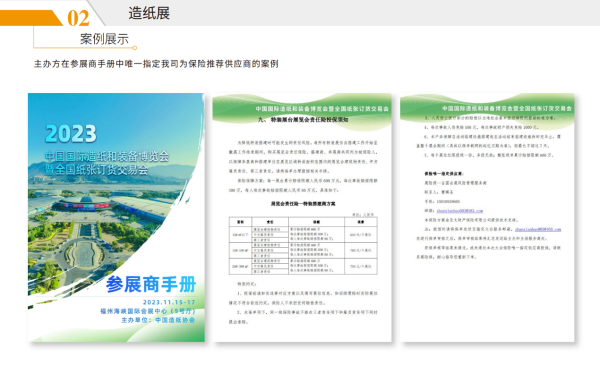Click the green header of the middle page
The width and height of the screenshot is (600, 390).
click(302, 109)
